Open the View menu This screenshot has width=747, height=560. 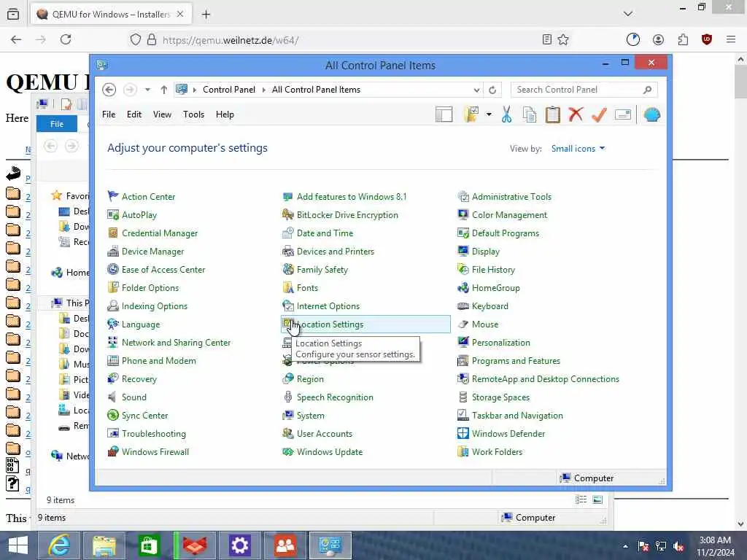click(162, 114)
